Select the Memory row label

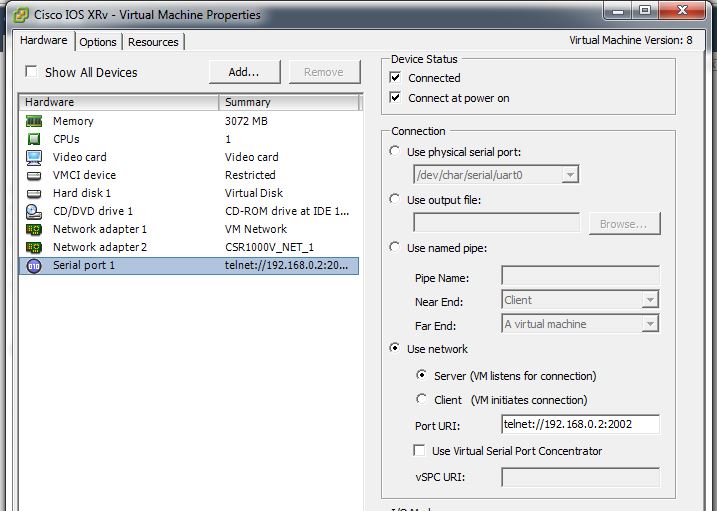point(73,121)
